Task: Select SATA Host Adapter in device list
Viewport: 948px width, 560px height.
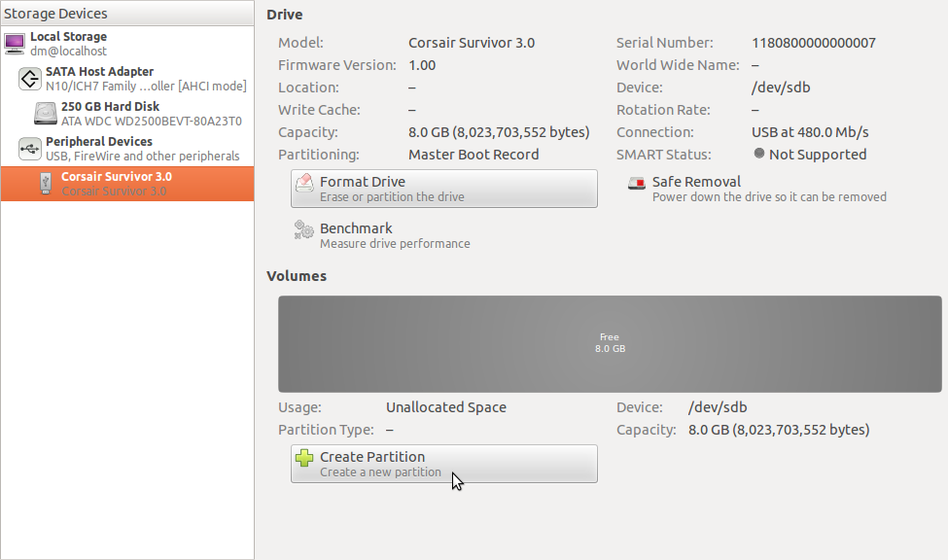Action: (x=127, y=79)
